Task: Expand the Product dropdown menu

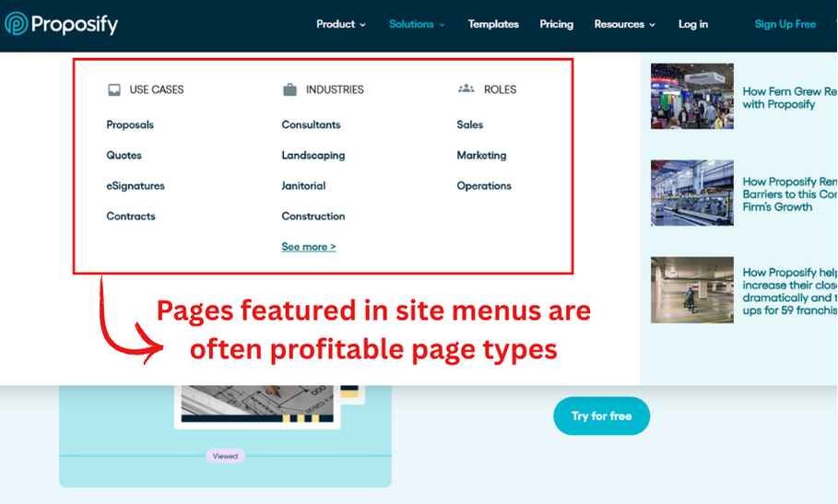Action: pos(341,24)
